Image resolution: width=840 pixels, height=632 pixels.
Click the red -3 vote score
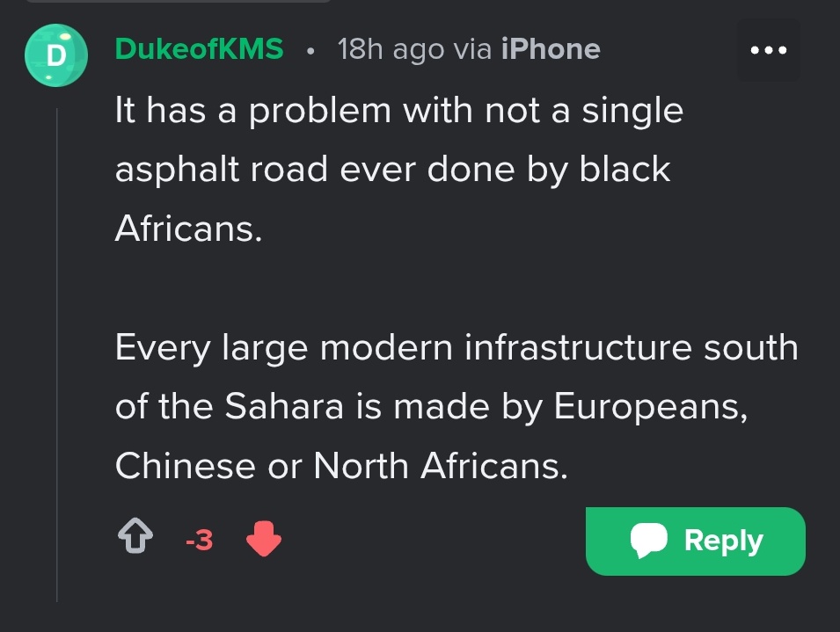pos(200,541)
